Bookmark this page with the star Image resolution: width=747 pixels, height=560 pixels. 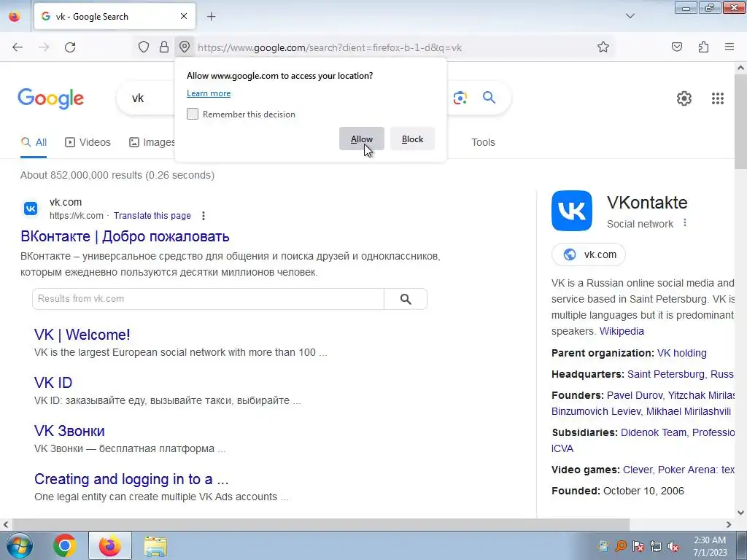(603, 47)
